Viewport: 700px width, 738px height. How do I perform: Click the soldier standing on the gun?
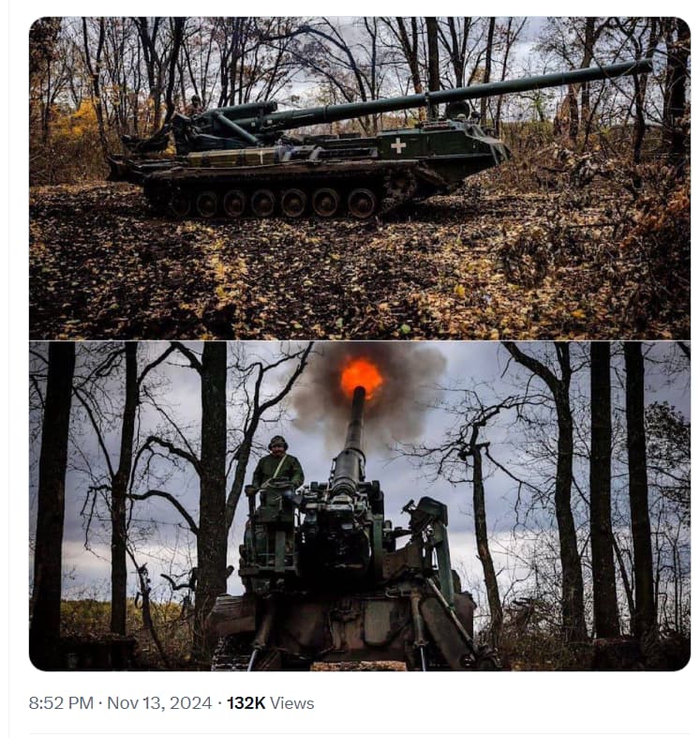point(277,473)
